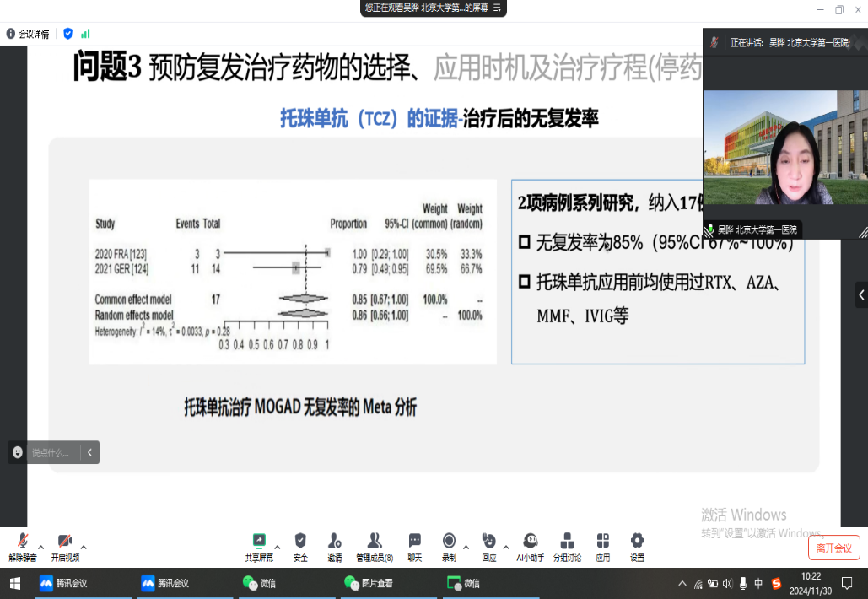Click the red 离开会议 button

(x=833, y=548)
